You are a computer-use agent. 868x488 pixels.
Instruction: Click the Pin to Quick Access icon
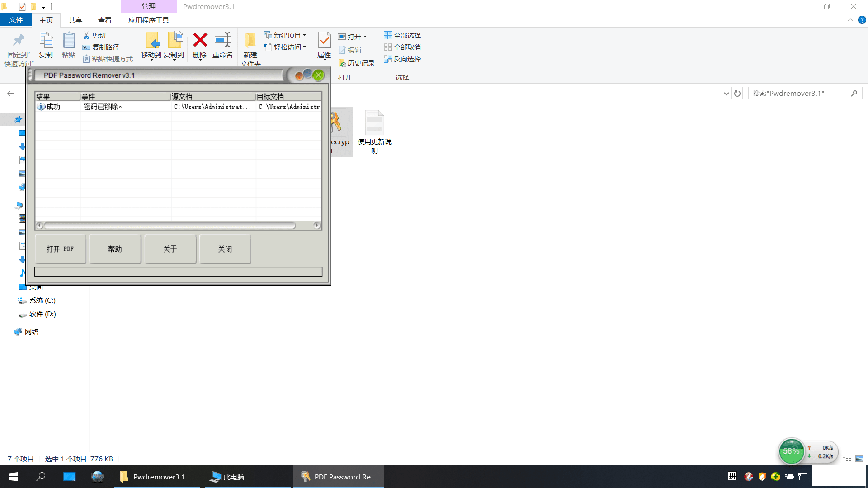pos(19,40)
